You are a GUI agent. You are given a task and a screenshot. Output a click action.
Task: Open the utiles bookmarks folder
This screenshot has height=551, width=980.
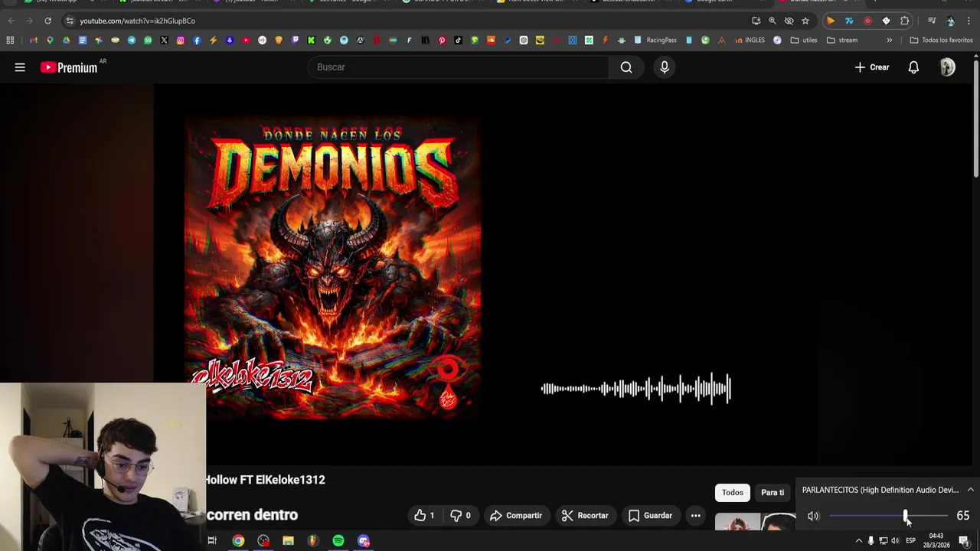(805, 40)
